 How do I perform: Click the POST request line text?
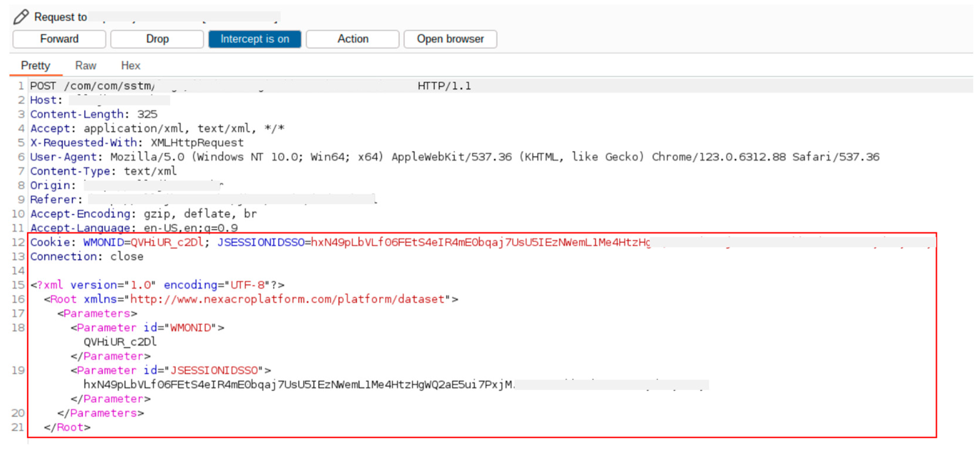tap(92, 86)
